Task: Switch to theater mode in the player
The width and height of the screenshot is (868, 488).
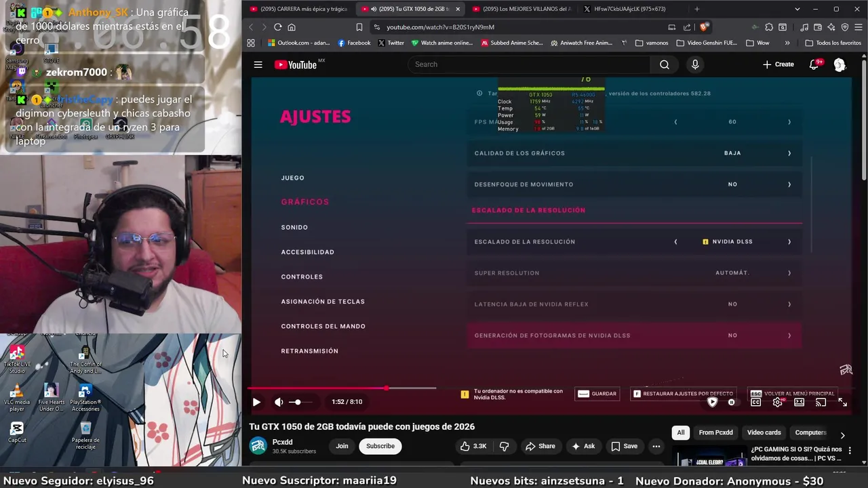Action: pyautogui.click(x=800, y=402)
